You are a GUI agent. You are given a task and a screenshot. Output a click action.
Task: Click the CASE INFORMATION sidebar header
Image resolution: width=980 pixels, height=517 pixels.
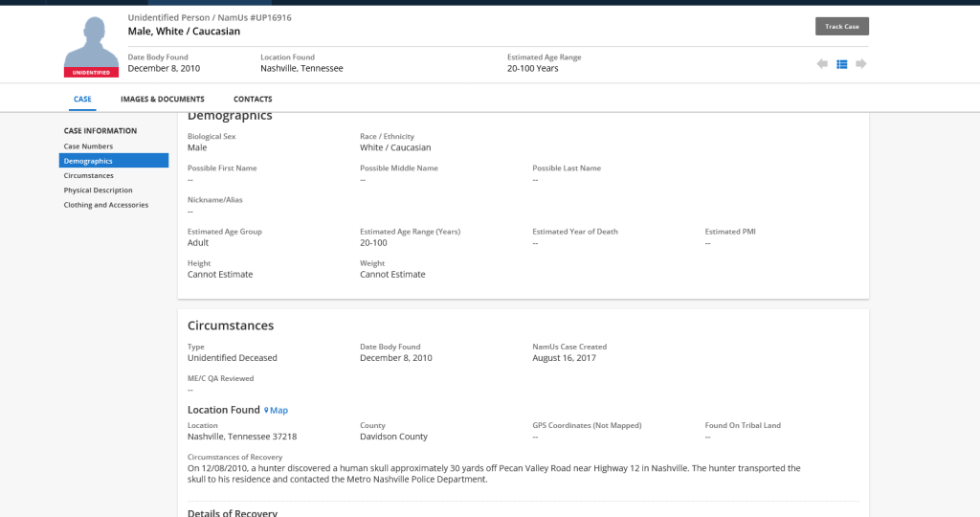[x=100, y=131]
